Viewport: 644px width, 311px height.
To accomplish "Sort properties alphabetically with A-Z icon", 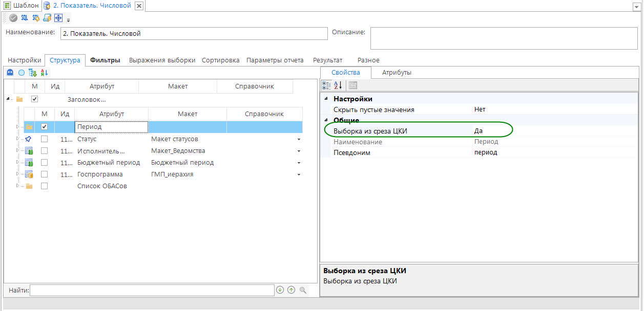I will click(x=338, y=85).
